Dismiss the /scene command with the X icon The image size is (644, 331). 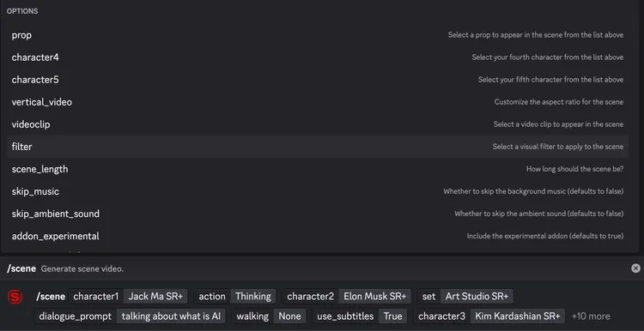click(x=635, y=268)
